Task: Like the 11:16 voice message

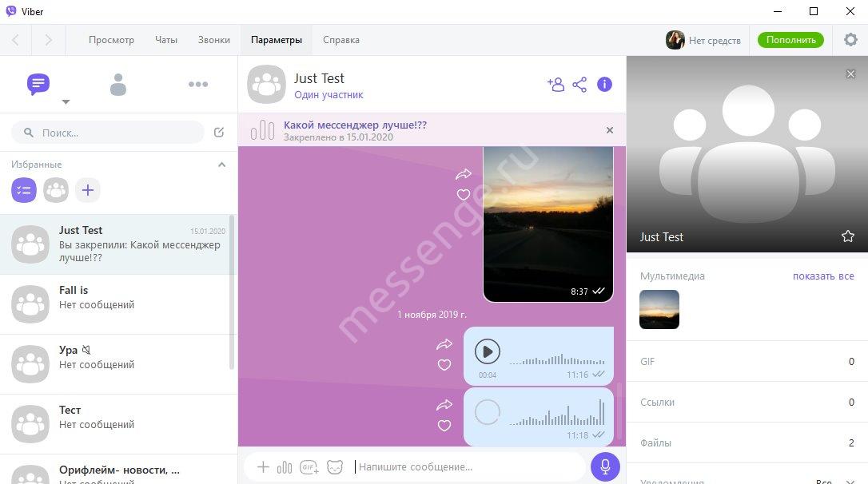Action: [x=444, y=365]
